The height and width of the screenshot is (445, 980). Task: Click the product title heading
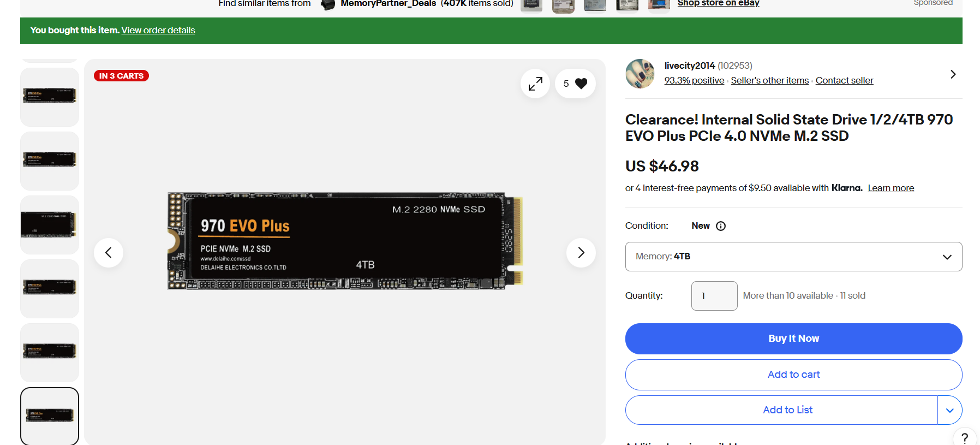coord(789,128)
